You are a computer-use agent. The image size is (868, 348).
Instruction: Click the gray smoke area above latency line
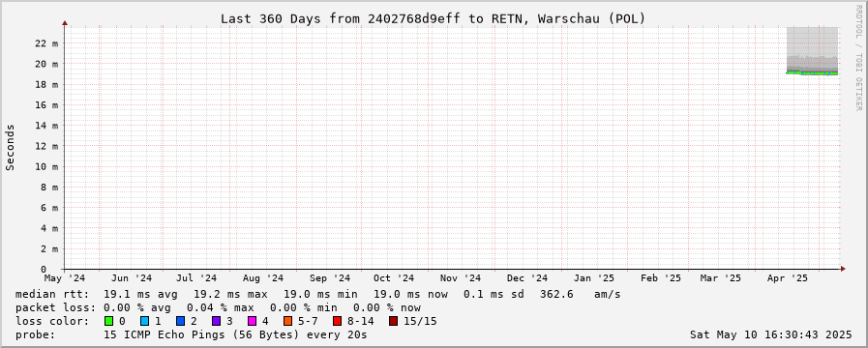pyautogui.click(x=812, y=47)
